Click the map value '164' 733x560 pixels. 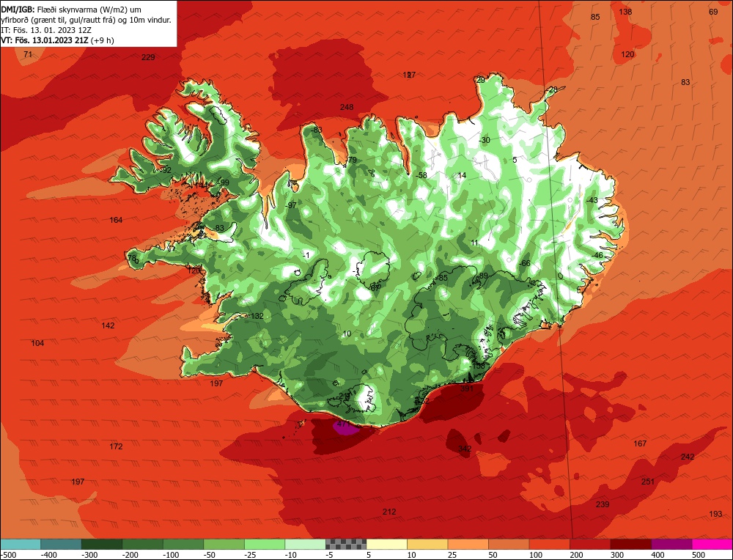click(x=116, y=220)
